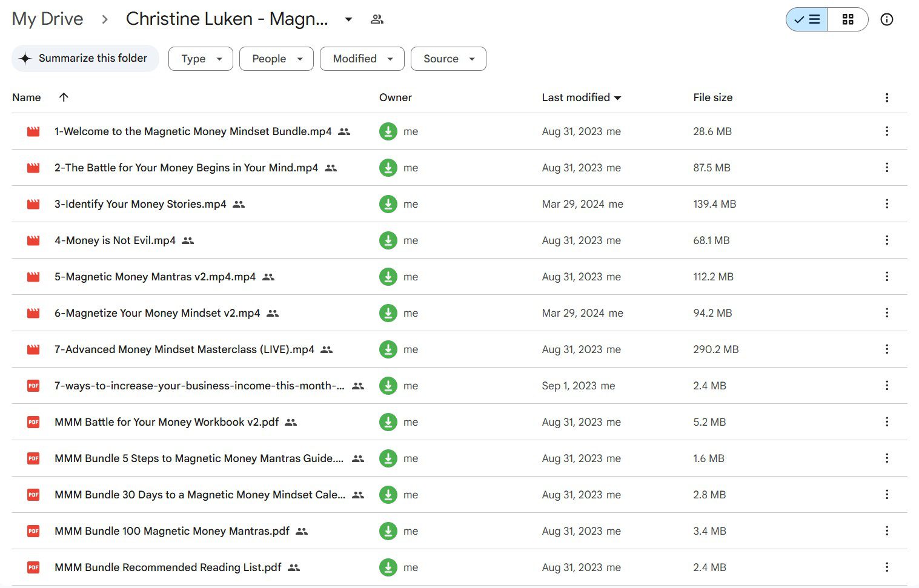Click green offline badge for MMM Recommended Reading row

click(x=388, y=567)
